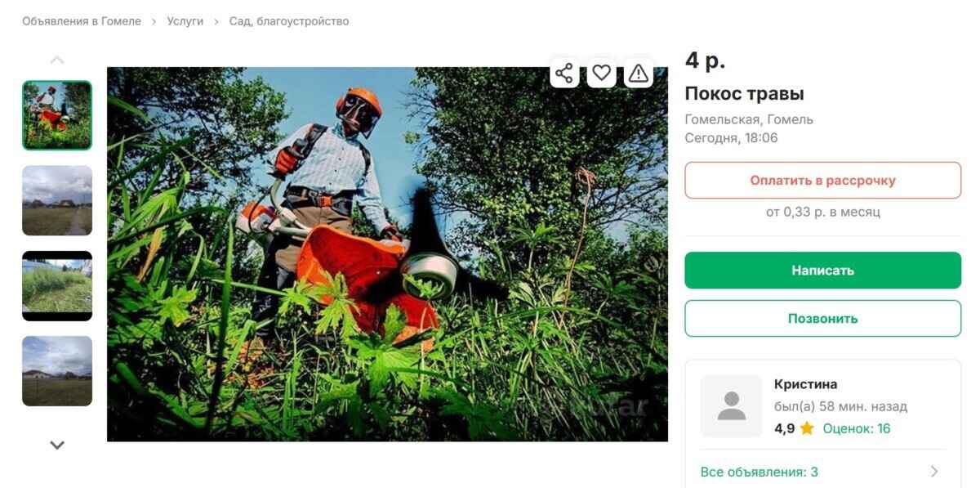Click the share icon on the photo
980x488 pixels.
[x=564, y=73]
